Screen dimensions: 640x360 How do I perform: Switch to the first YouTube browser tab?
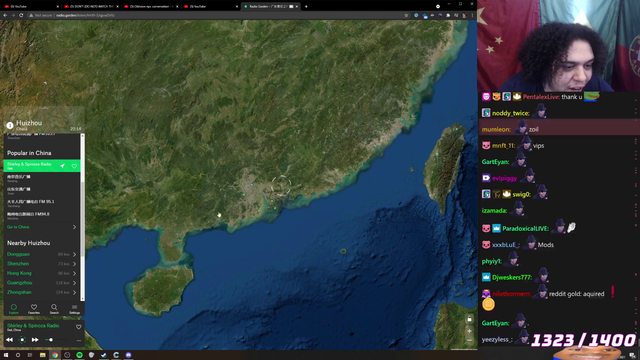tap(31, 7)
